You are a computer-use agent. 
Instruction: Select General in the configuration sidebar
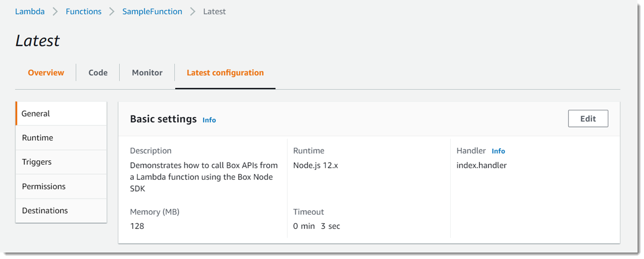click(61, 113)
